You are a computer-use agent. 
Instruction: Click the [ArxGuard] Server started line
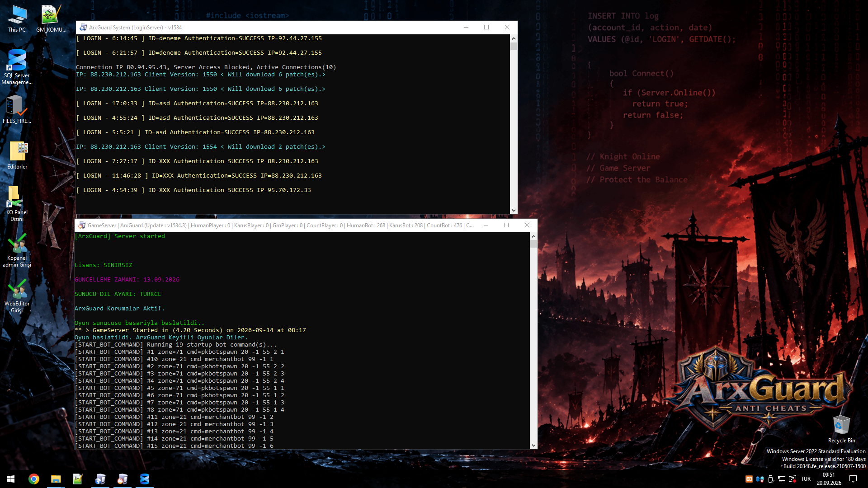coord(120,236)
